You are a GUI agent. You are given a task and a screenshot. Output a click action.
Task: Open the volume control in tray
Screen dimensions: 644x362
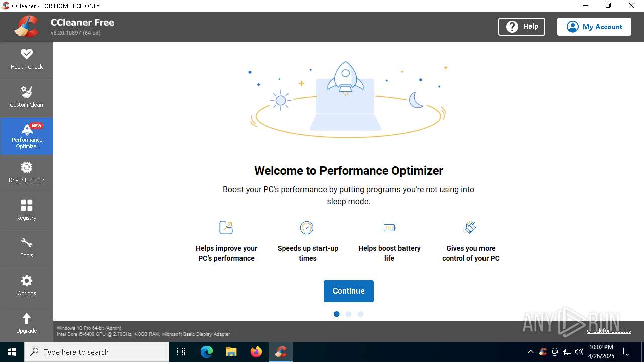[x=579, y=352]
